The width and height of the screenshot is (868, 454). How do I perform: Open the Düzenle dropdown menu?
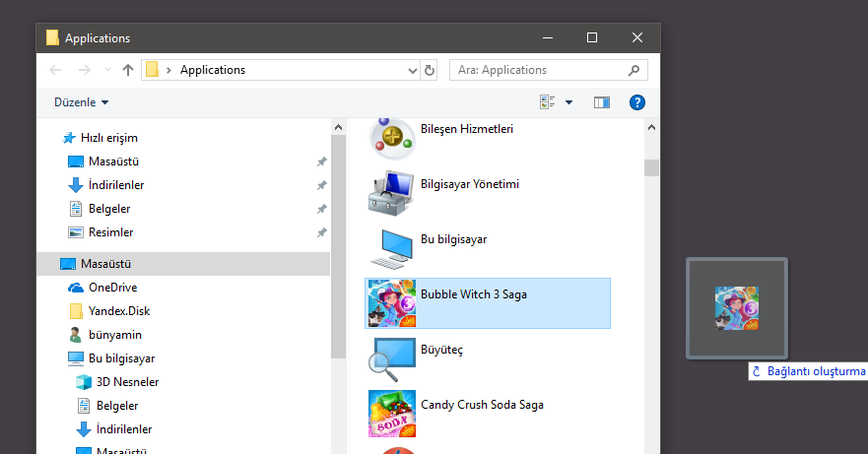tap(80, 102)
